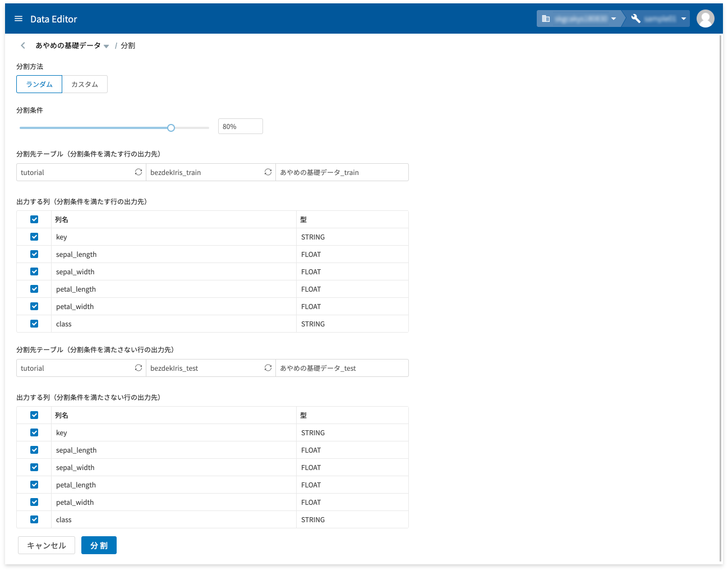Open the user avatar account menu
Image resolution: width=728 pixels, height=571 pixels.
706,19
